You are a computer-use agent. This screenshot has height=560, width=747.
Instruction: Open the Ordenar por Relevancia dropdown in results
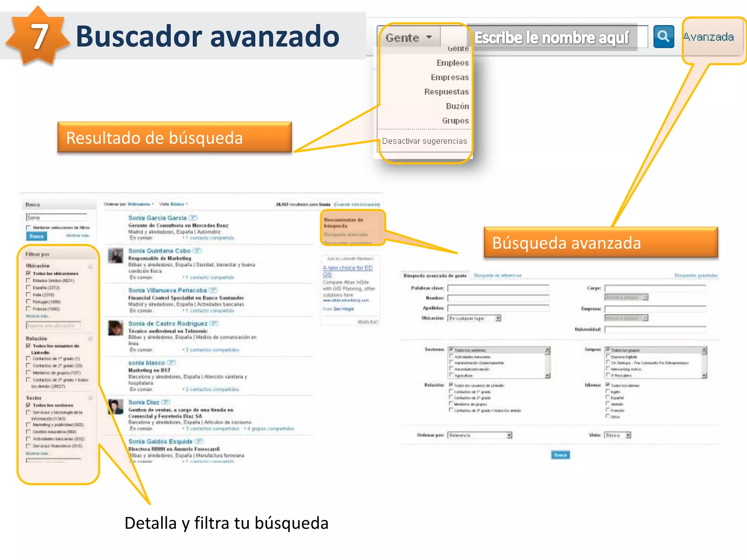click(x=141, y=204)
